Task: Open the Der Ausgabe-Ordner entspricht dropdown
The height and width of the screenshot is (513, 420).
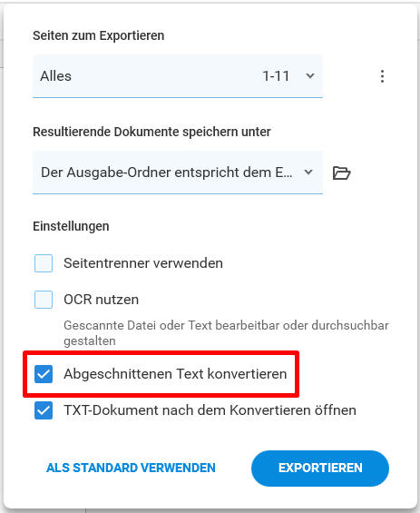Action: pos(178,173)
